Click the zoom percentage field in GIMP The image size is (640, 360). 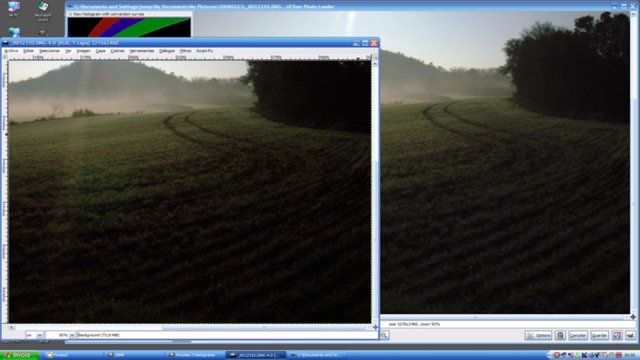coord(58,335)
